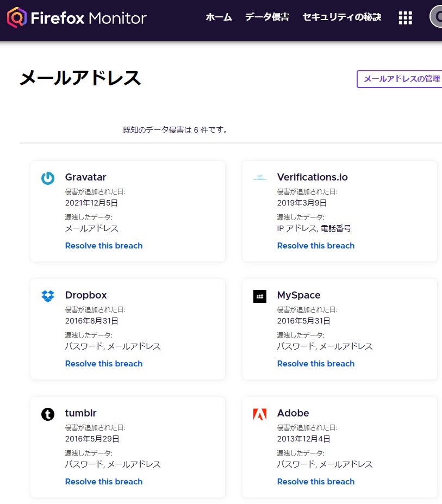Image resolution: width=442 pixels, height=504 pixels.
Task: Click the Dropbox logo icon
Action: (48, 295)
